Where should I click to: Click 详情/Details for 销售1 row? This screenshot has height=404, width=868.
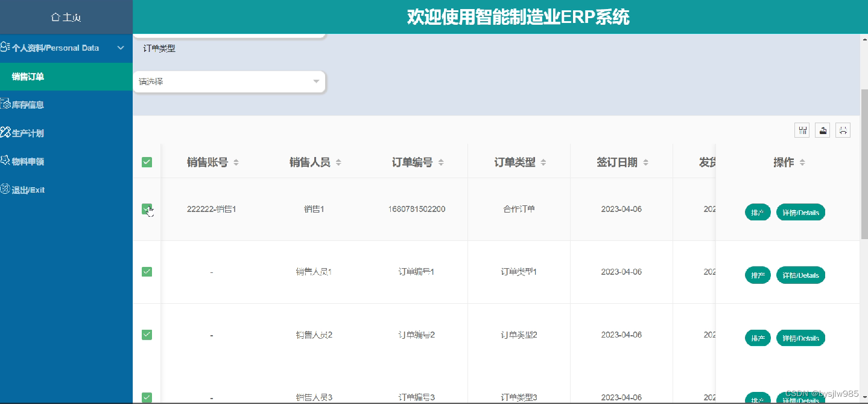(800, 213)
